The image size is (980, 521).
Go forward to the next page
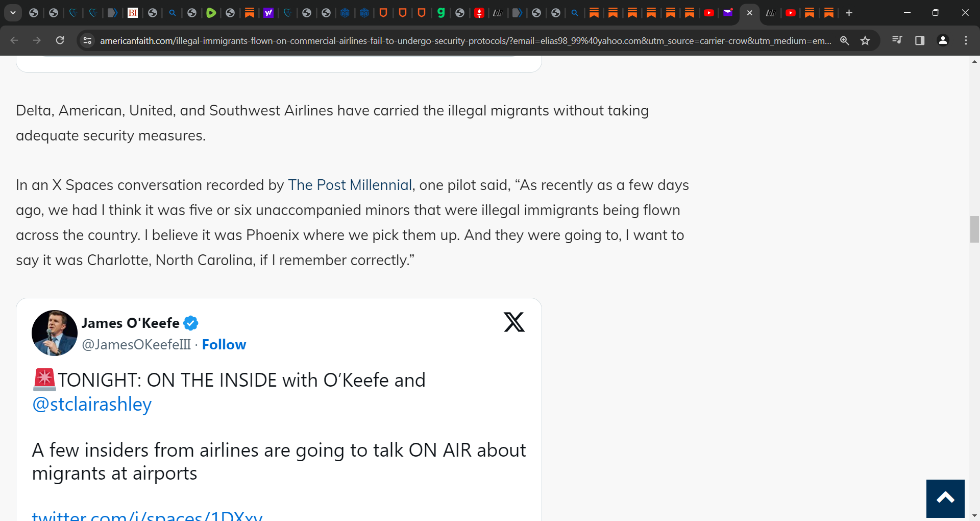37,40
